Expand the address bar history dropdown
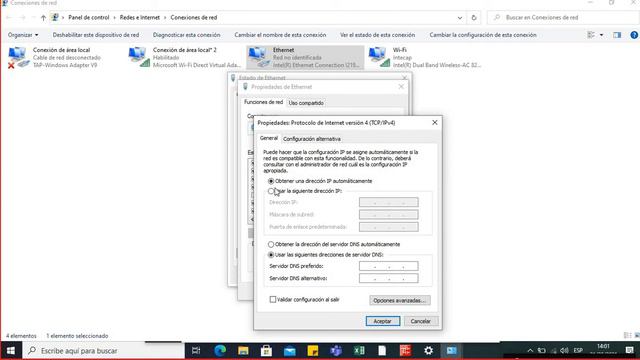 point(460,18)
